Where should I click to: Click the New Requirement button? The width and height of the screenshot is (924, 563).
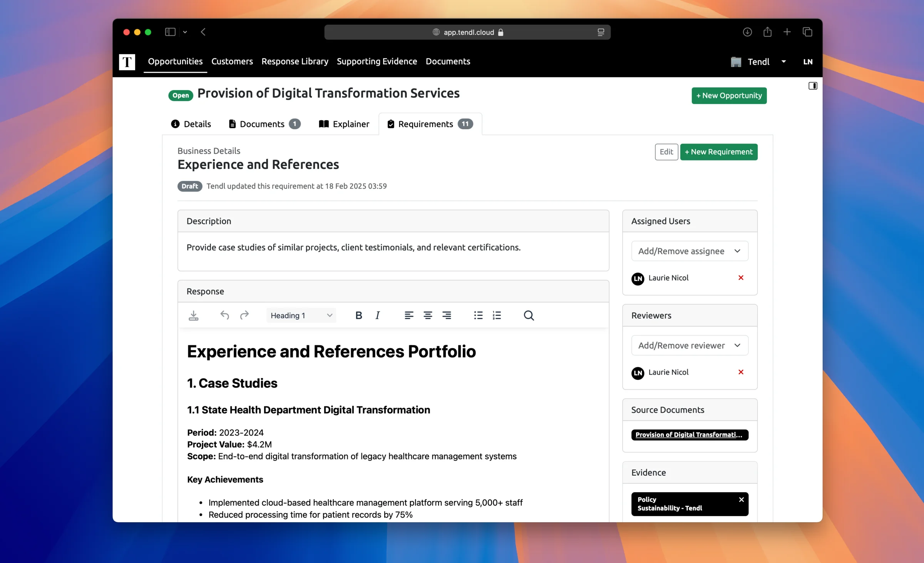point(720,151)
